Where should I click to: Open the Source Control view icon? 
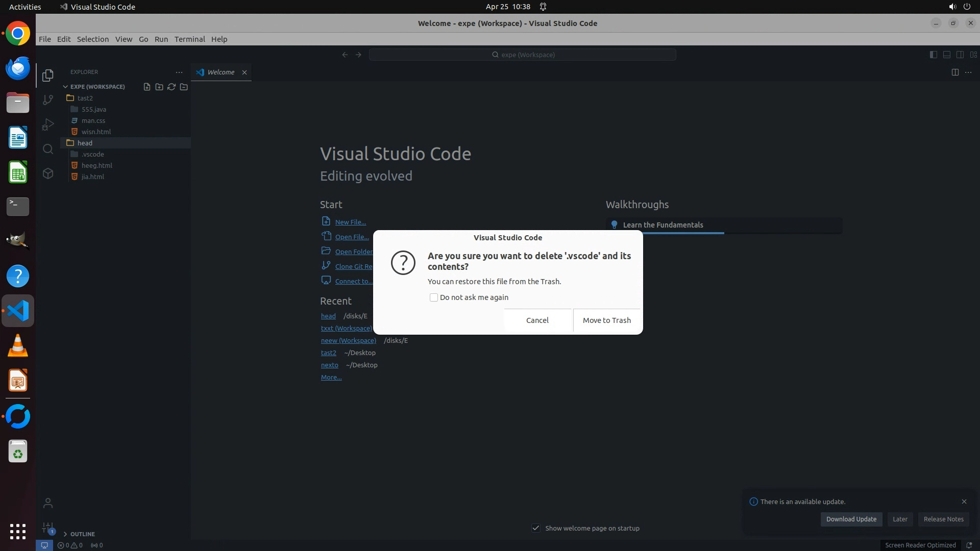(48, 100)
